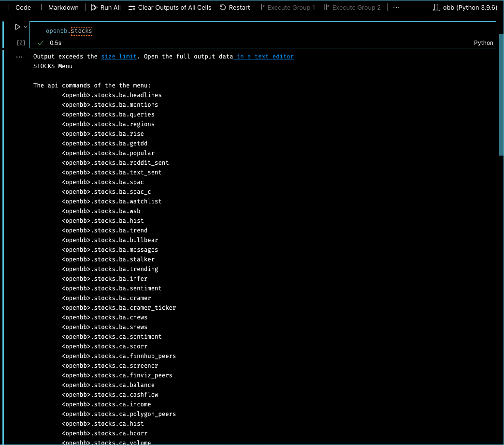Click the green execution success checkmark
Screen dimensions: 504x445
(41, 43)
